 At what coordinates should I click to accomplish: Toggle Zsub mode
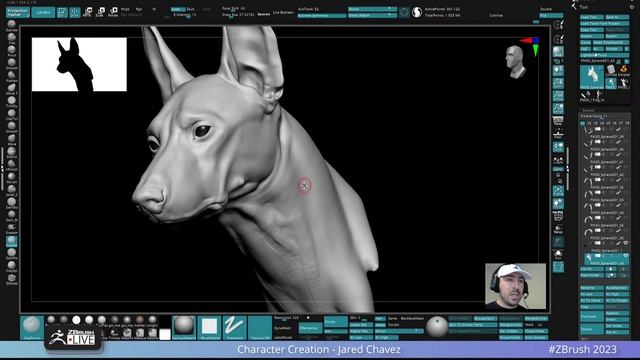point(191,9)
